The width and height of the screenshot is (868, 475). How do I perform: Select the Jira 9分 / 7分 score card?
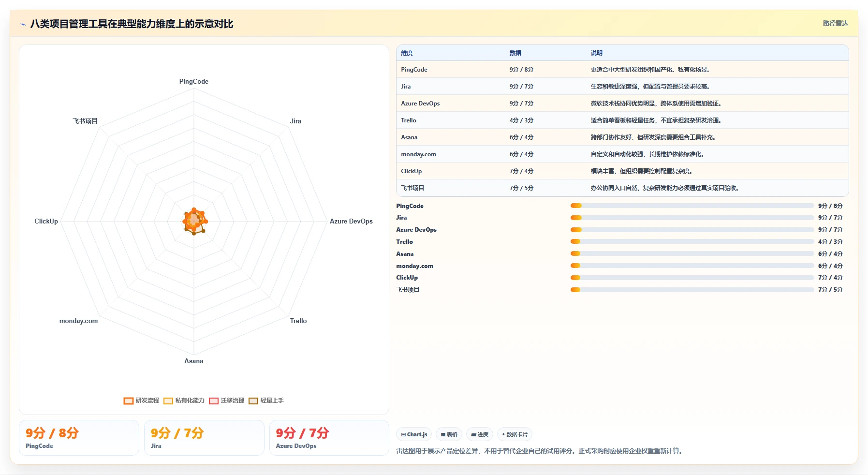pos(204,438)
